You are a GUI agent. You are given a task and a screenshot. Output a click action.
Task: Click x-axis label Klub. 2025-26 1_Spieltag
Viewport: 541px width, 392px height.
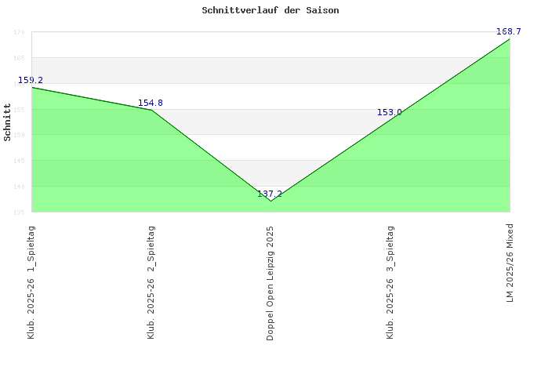pos(31,282)
